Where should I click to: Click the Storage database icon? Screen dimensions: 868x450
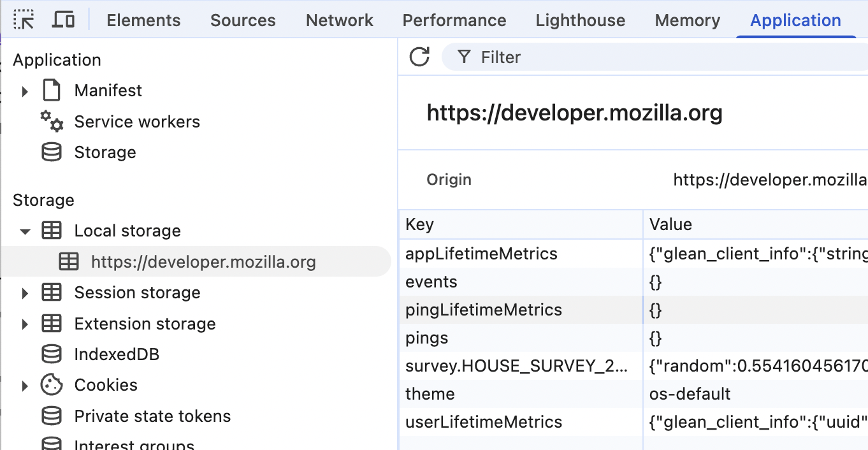click(x=52, y=152)
